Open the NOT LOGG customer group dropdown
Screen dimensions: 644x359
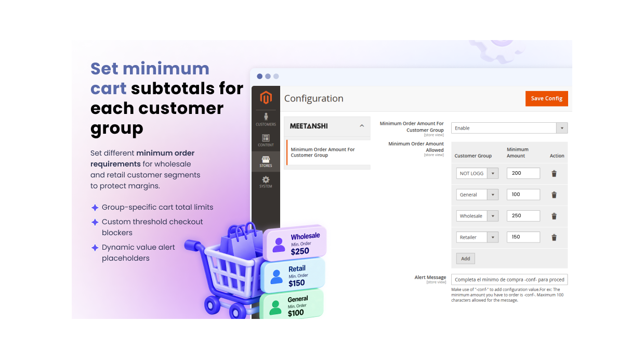pos(477,173)
